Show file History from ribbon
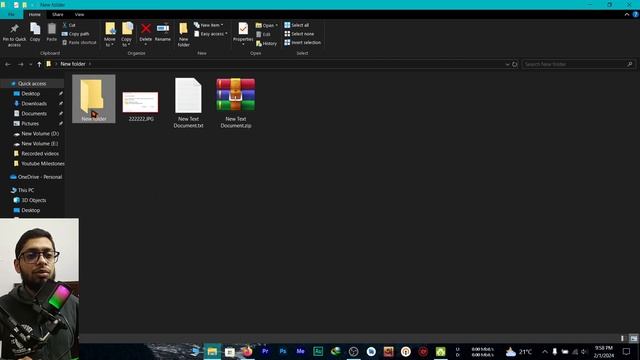Screen dimensions: 640x360 [x=266, y=43]
